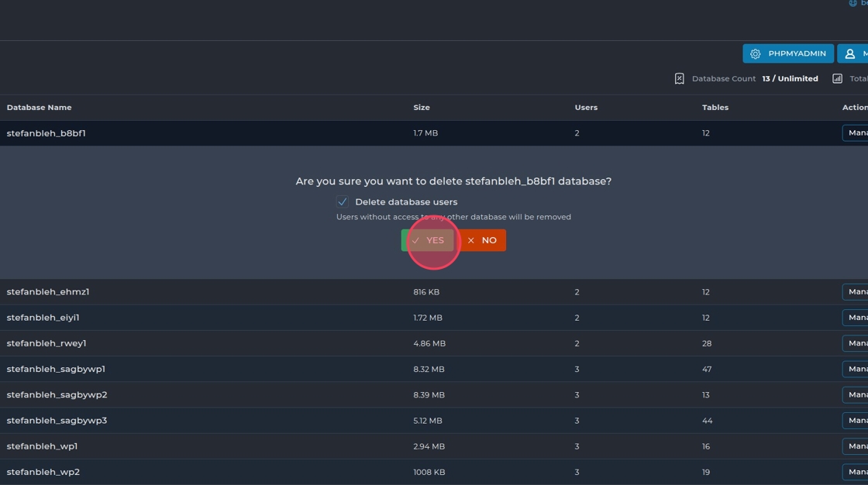Open Manage for stefanbleh_ehmz1 database

click(x=856, y=292)
